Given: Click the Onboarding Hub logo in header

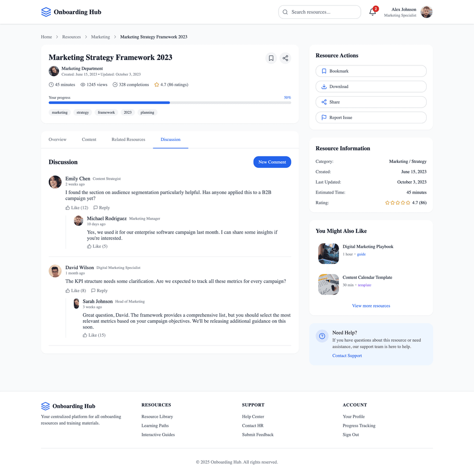Looking at the screenshot, I should pos(71,12).
